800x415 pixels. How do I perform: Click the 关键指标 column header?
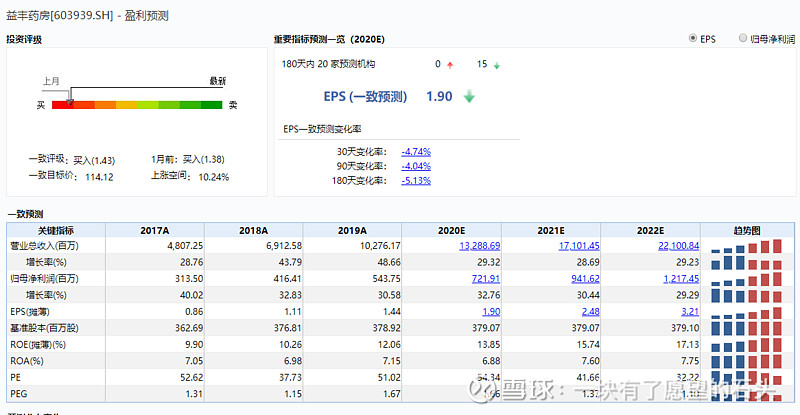(x=56, y=231)
